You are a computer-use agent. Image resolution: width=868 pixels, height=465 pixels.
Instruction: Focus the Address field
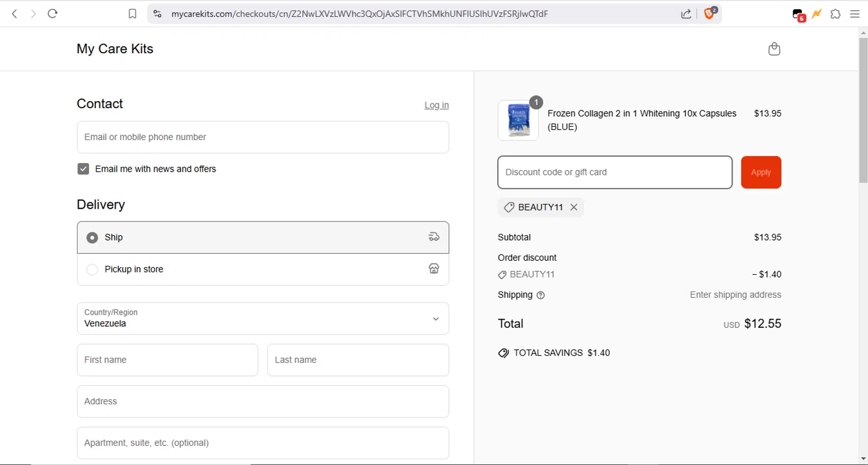click(263, 401)
